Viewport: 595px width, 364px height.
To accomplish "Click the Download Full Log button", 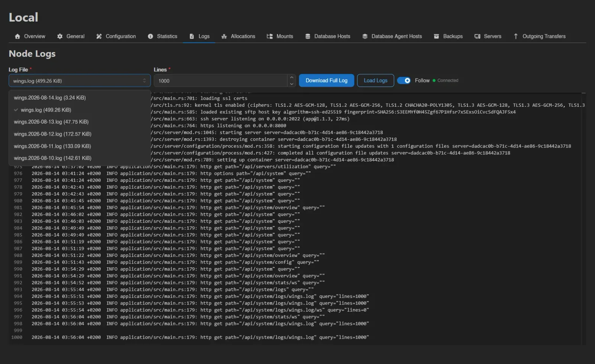I will pos(327,81).
